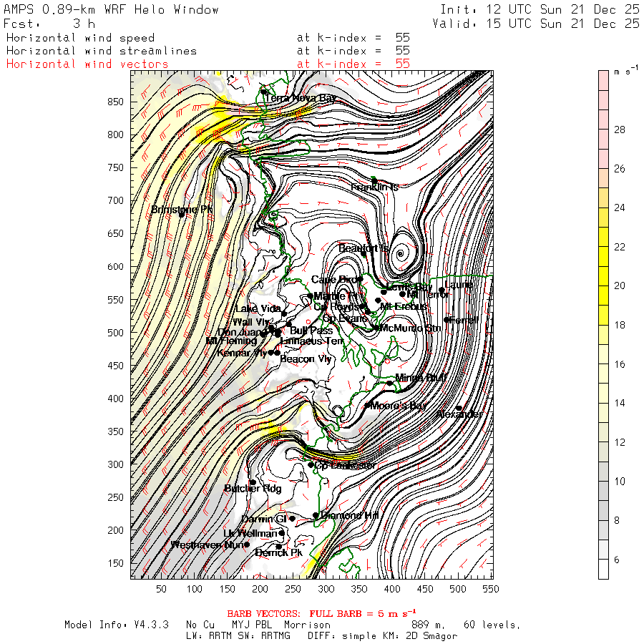Click the 24 value on wind speed colorbar
This screenshot has width=644, height=644.
[620, 208]
